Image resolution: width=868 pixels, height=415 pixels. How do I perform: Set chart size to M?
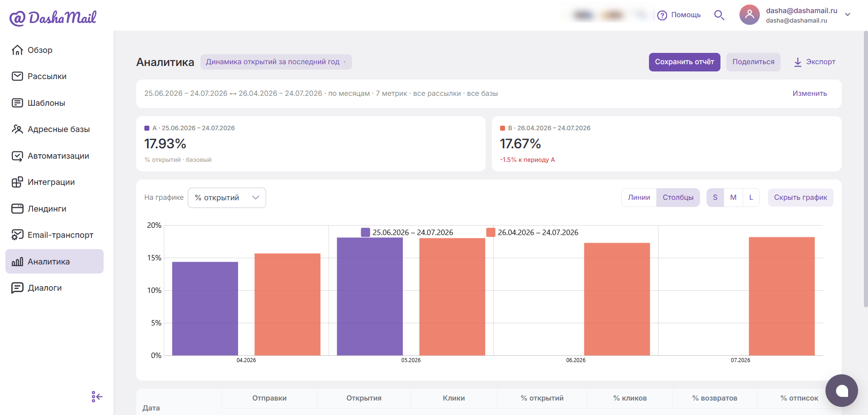733,198
